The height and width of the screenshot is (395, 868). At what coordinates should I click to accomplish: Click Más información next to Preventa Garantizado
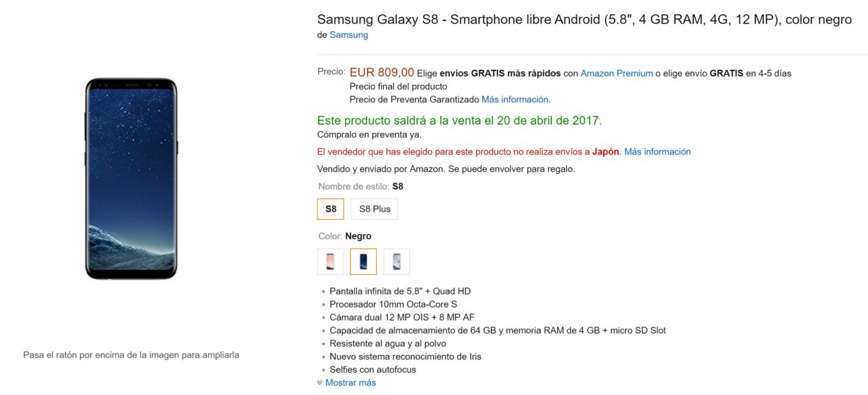tap(515, 99)
